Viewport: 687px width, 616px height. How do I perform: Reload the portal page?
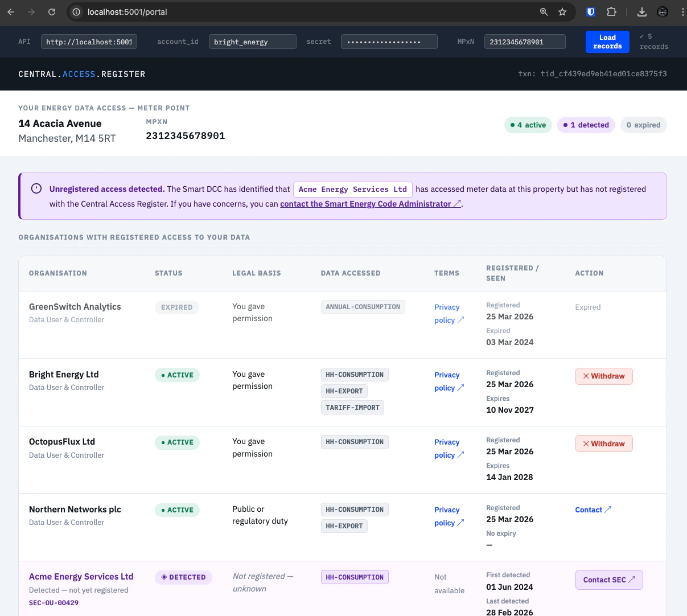coord(52,12)
